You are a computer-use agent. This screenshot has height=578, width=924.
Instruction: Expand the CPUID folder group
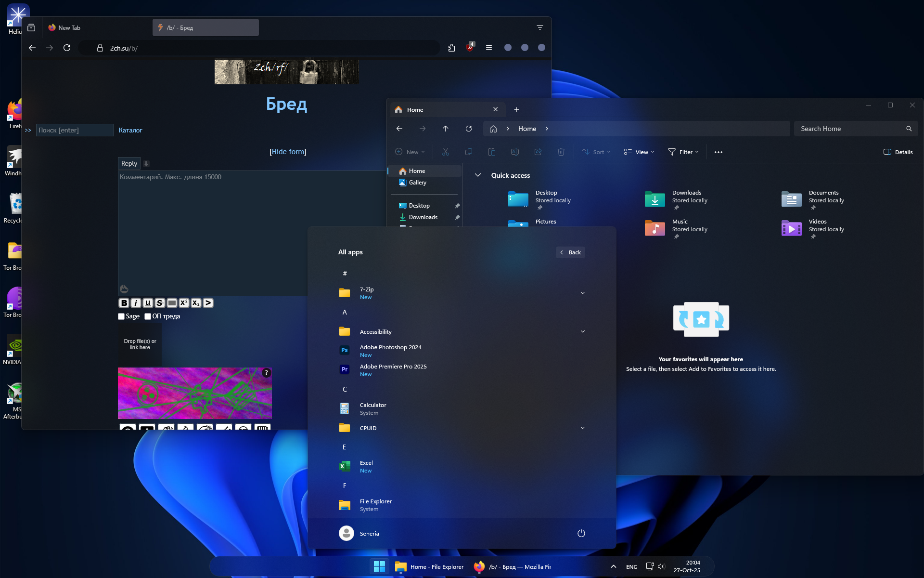click(x=582, y=428)
